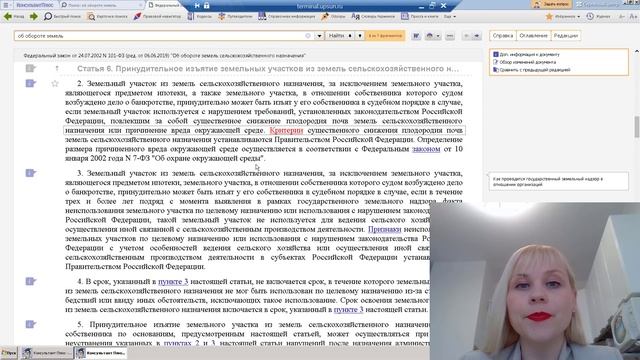This screenshot has width=640, height=360.
Task: Switch to КонсультантПлюс start tab
Action: [35, 5]
